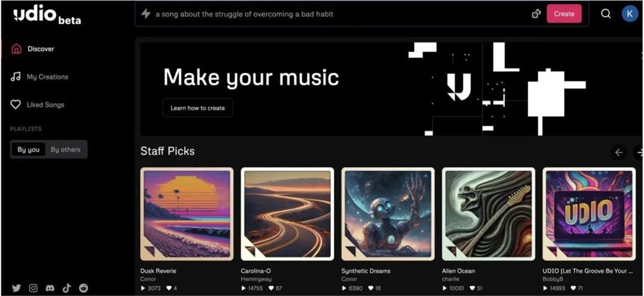This screenshot has width=644, height=296.
Task: Click the Twitter icon in sidebar footer
Action: [16, 288]
